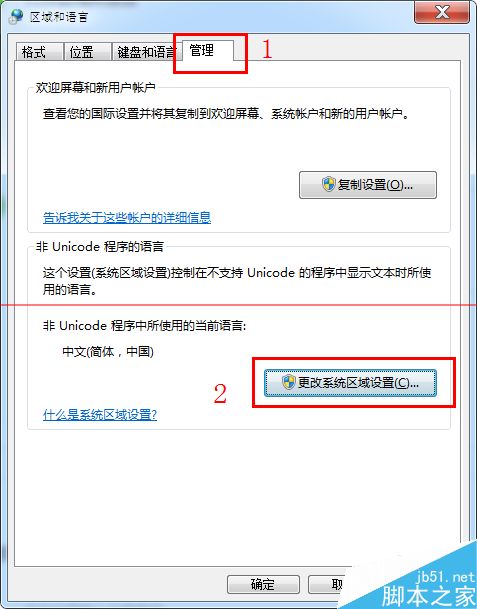The image size is (477, 609).
Task: Click the shield icon on the 更改系统区域设置 button
Action: (x=289, y=383)
